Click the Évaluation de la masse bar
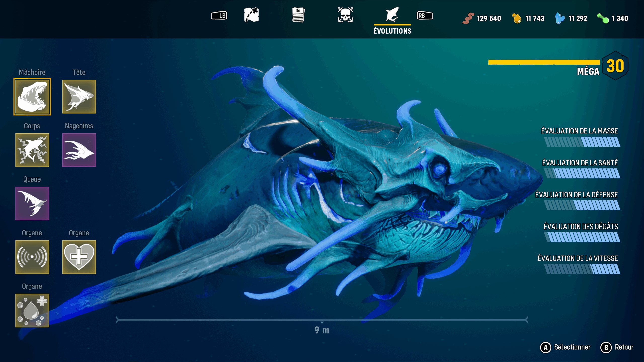This screenshot has height=362, width=644. point(582,142)
